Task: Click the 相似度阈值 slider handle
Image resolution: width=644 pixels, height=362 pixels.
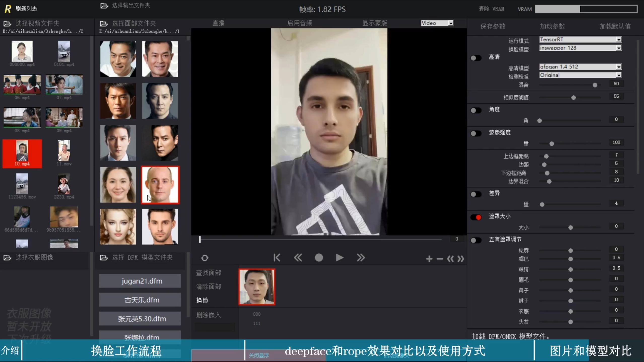Action: click(x=573, y=98)
